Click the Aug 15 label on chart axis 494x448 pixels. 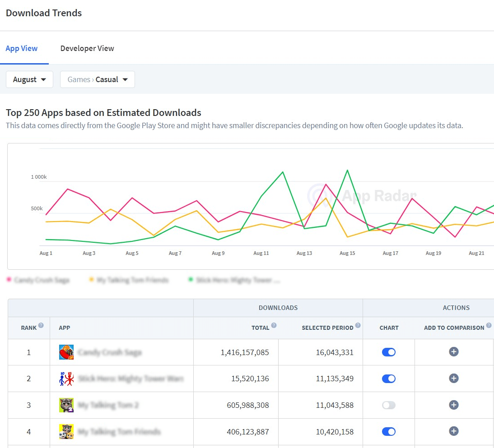347,253
